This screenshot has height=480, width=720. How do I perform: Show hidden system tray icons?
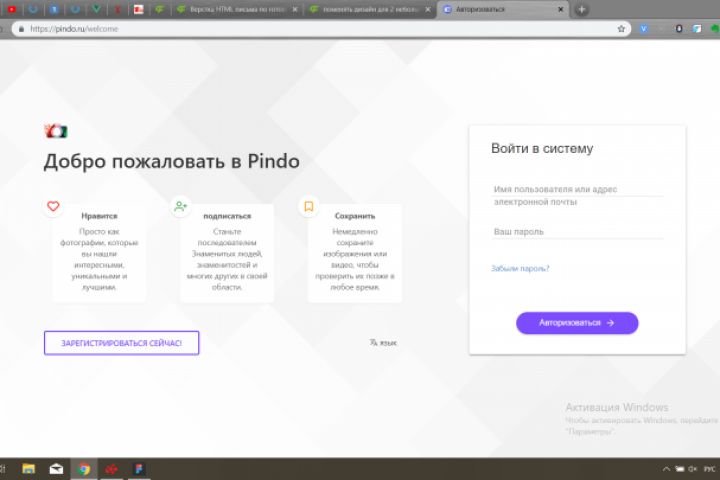click(666, 469)
